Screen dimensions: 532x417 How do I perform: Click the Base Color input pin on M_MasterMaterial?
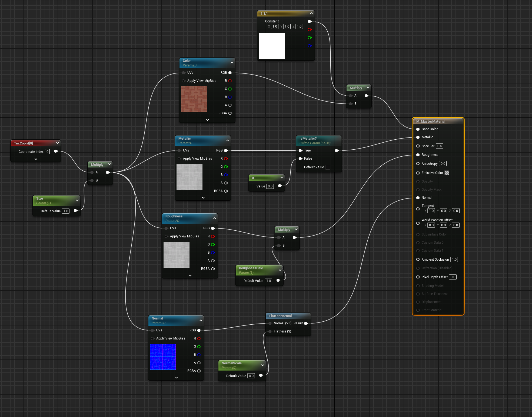click(418, 129)
